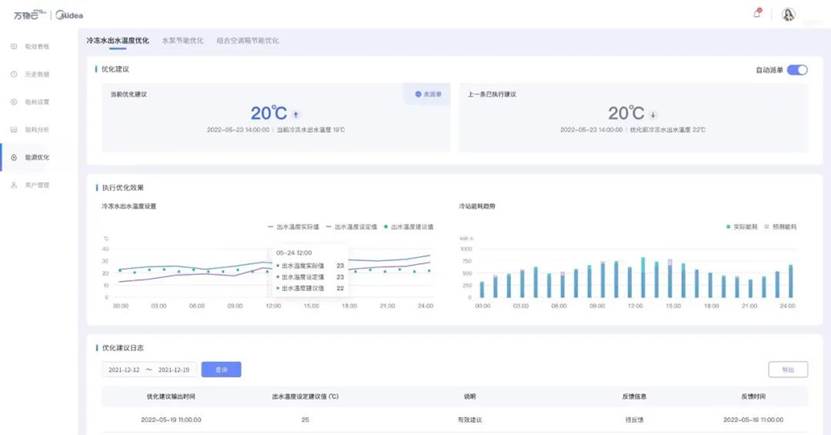831x435 pixels.
Task: Click the 万物云 logo in header
Action: click(x=29, y=15)
